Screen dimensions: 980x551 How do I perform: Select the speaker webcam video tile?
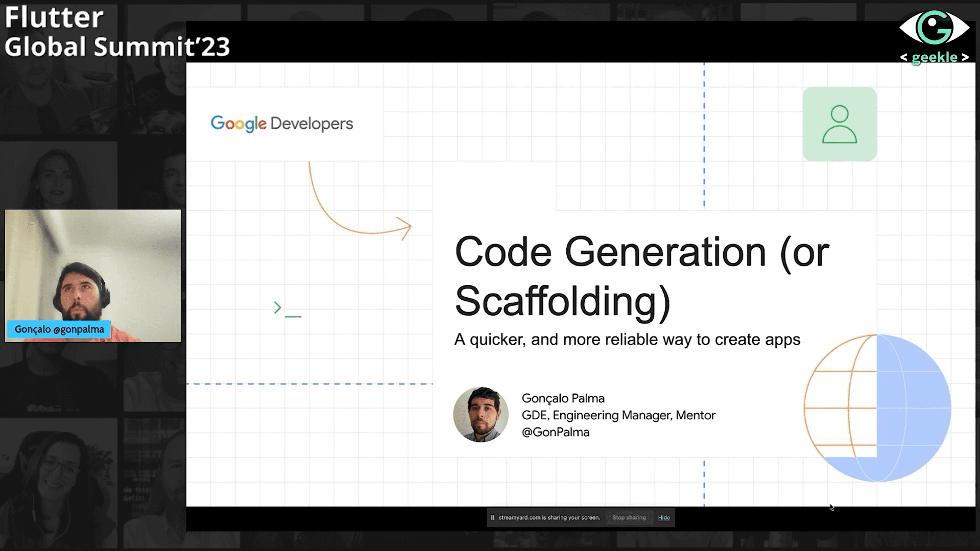click(93, 275)
